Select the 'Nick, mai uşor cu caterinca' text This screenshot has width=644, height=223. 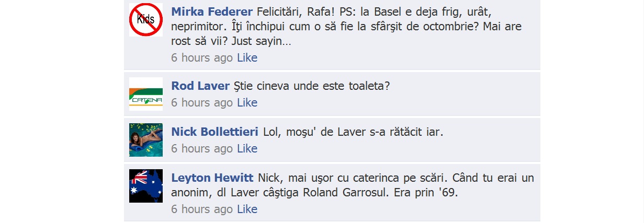point(353,185)
